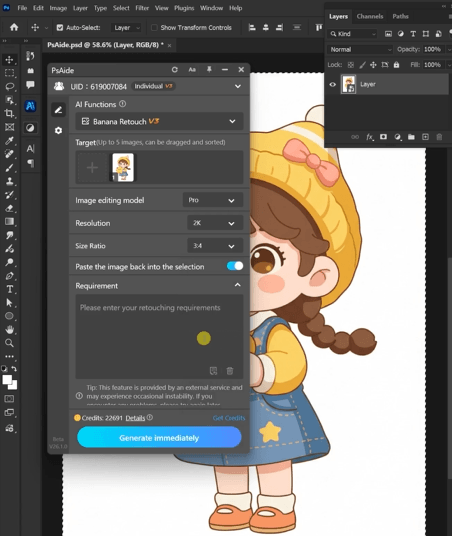Screen dimensions: 452x536
Task: Open the blue Ai plugin panel icon
Action: point(30,106)
